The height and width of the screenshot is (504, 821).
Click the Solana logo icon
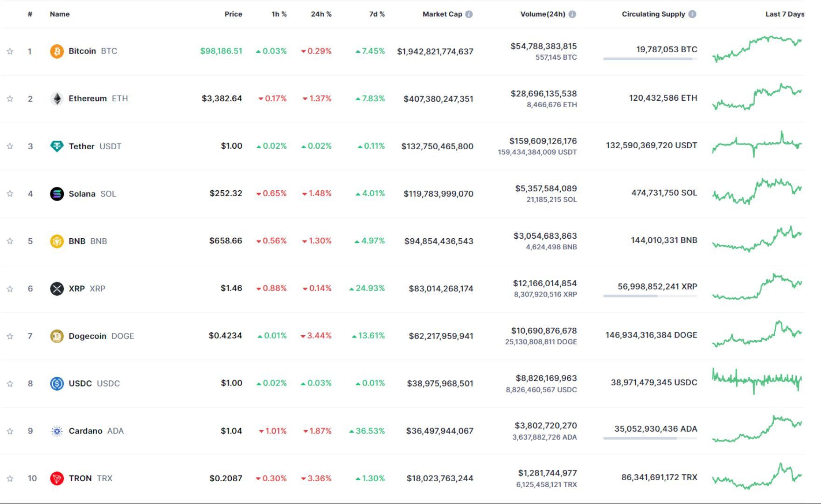(56, 193)
